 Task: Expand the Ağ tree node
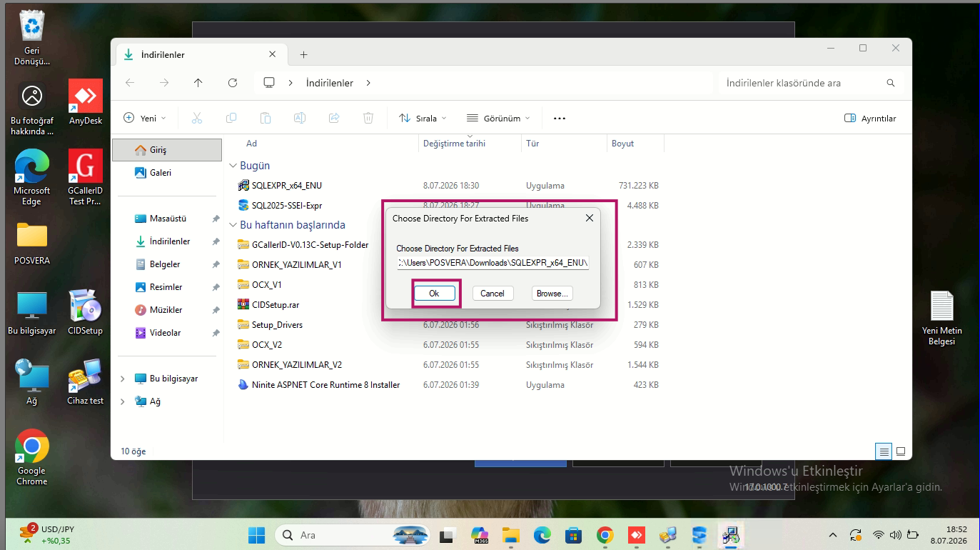[123, 401]
